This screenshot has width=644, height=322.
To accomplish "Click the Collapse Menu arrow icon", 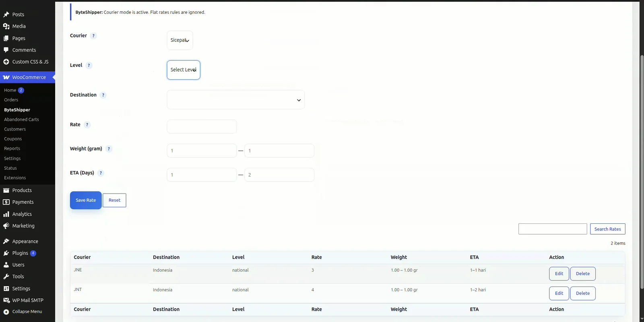I will coord(6,312).
